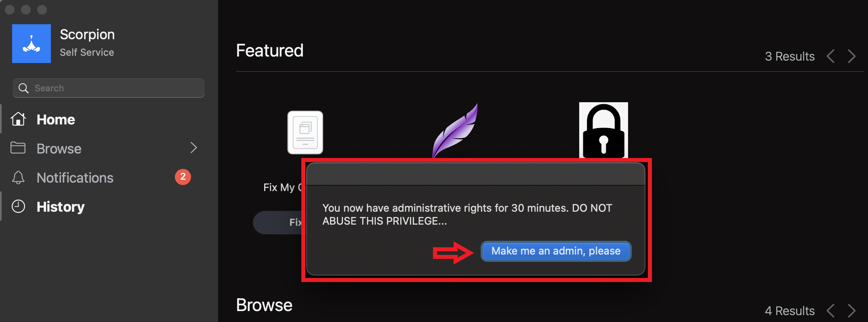The height and width of the screenshot is (322, 868).
Task: Expand the Browse sidebar chevron
Action: (193, 148)
